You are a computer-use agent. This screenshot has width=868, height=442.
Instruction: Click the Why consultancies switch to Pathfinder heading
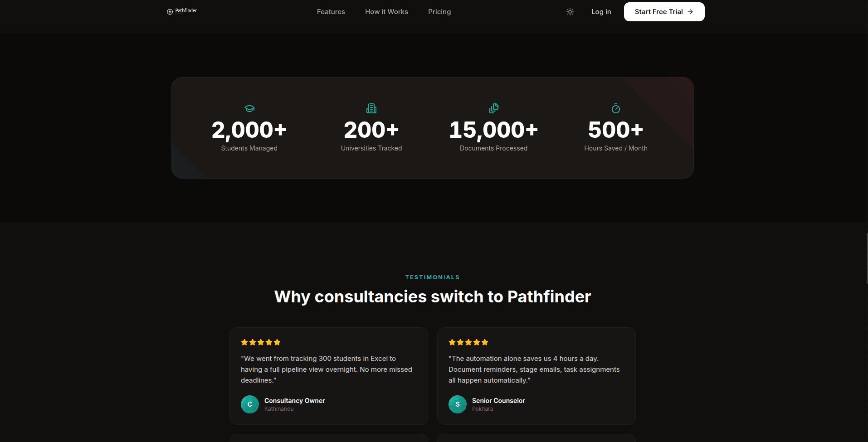tap(433, 297)
